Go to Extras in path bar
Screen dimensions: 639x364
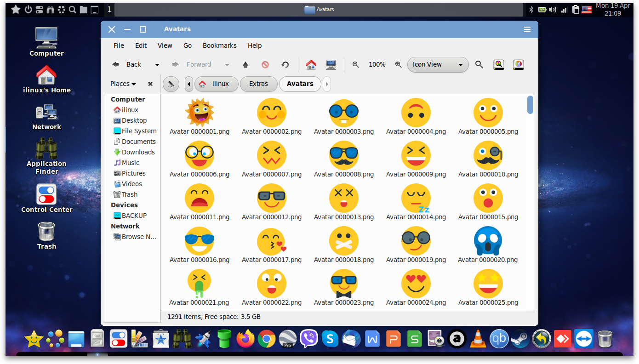tap(259, 84)
